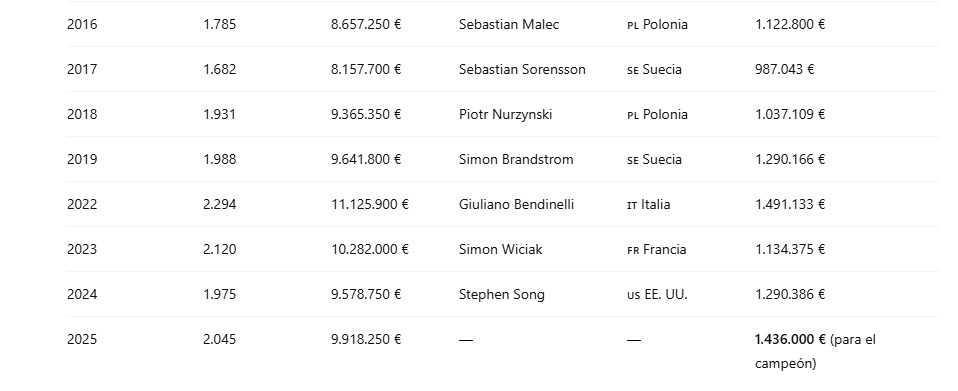The width and height of the screenshot is (958, 391).
Task: Select Giuliano Bendinelli's name
Action: (x=516, y=204)
